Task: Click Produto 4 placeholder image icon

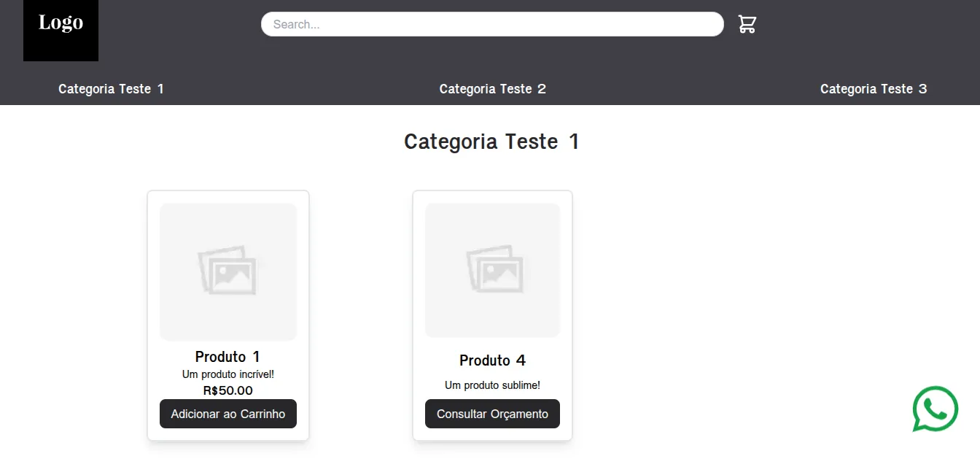Action: pyautogui.click(x=492, y=269)
